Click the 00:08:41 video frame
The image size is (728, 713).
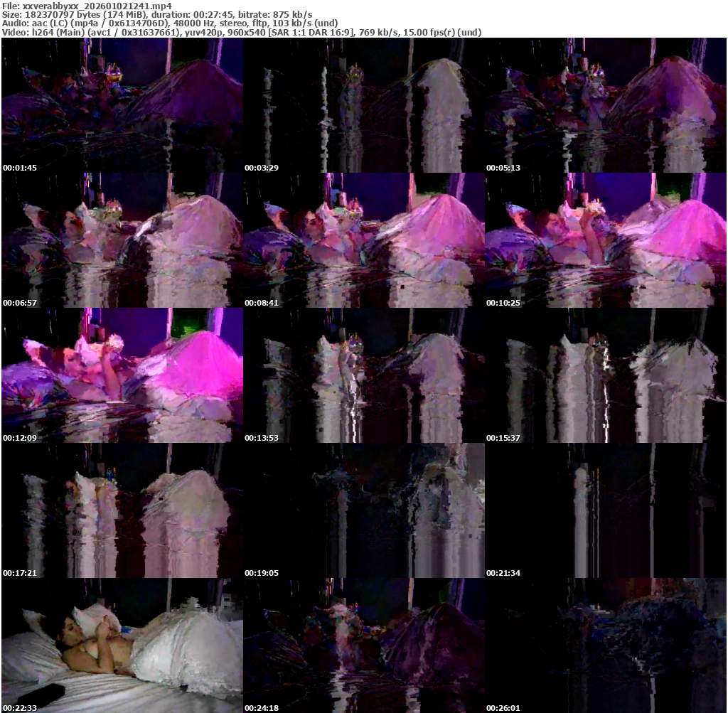point(363,240)
